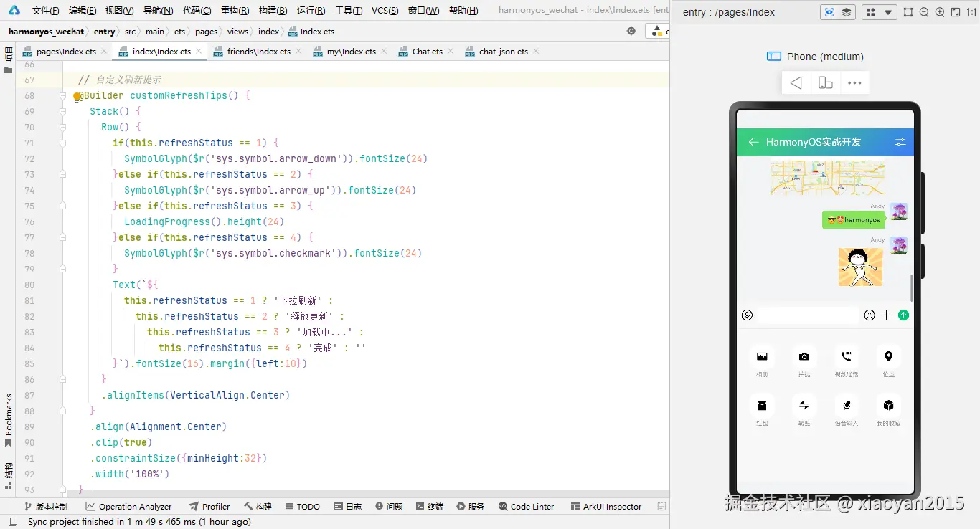Click the chat list scrollbar in preview
The height and width of the screenshot is (529, 980).
tap(912, 288)
